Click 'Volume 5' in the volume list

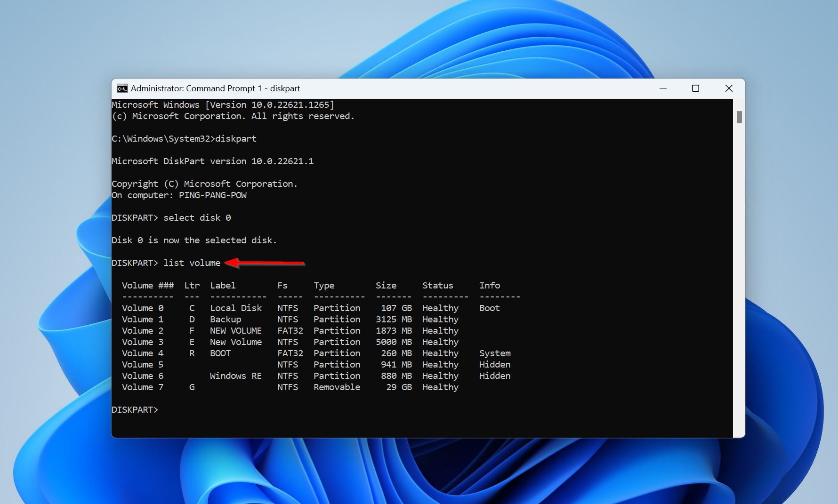(x=143, y=365)
